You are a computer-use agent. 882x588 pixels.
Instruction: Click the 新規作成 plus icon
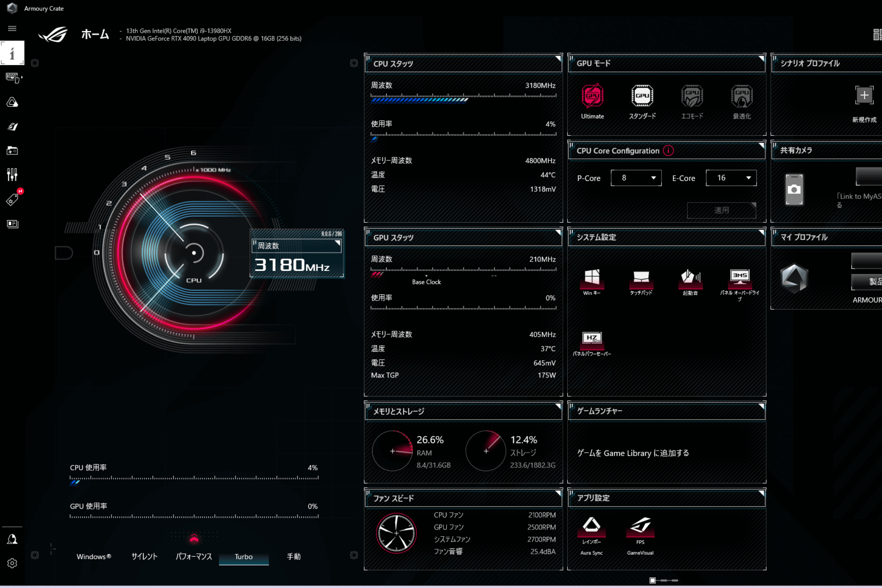864,95
